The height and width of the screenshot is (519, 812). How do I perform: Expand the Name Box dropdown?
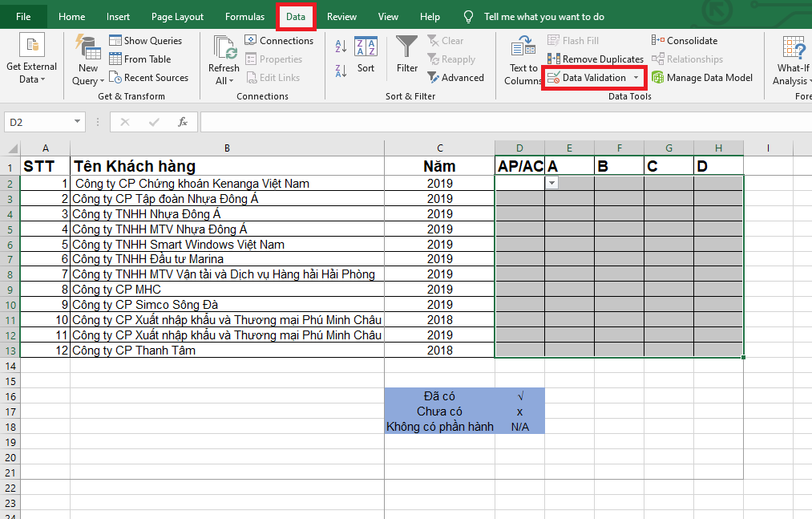[78, 122]
